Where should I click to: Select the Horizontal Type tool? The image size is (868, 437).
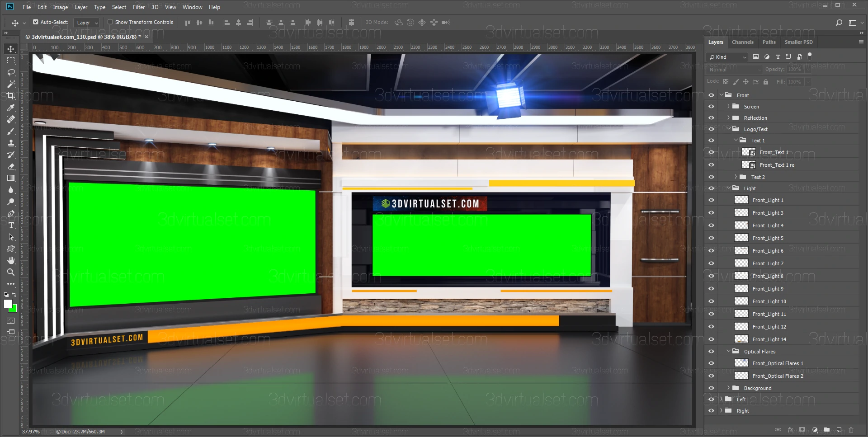pos(11,225)
